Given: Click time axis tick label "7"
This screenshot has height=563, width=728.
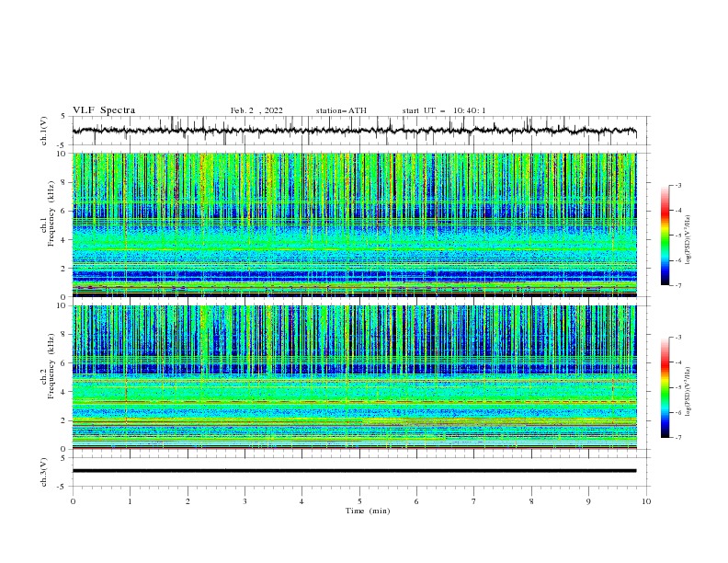Looking at the screenshot, I should point(474,501).
